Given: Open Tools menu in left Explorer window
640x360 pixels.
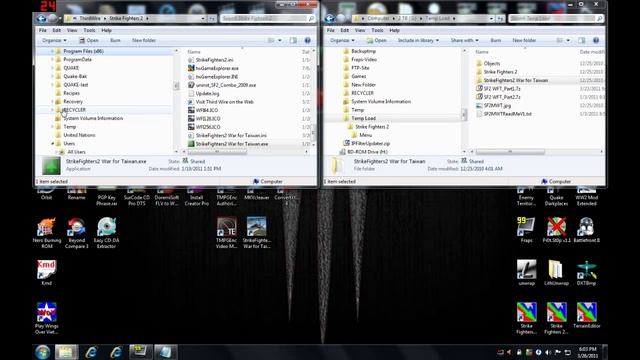Looking at the screenshot, I should [89, 30].
